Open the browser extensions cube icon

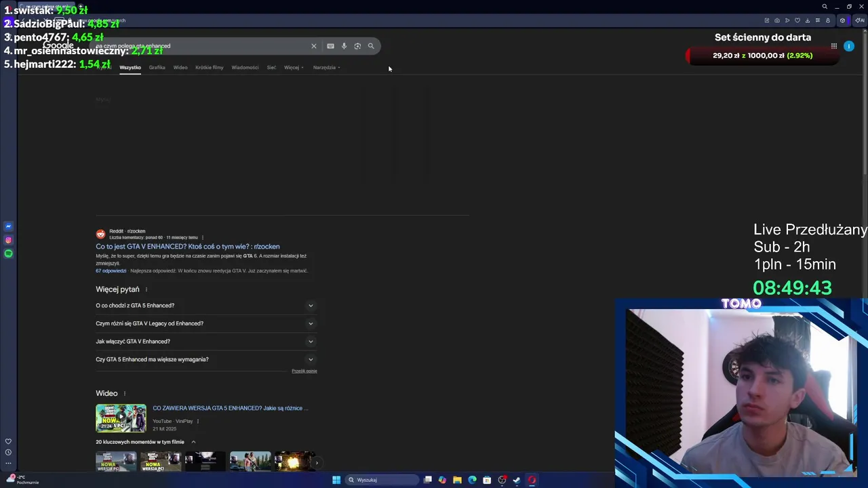tap(842, 20)
